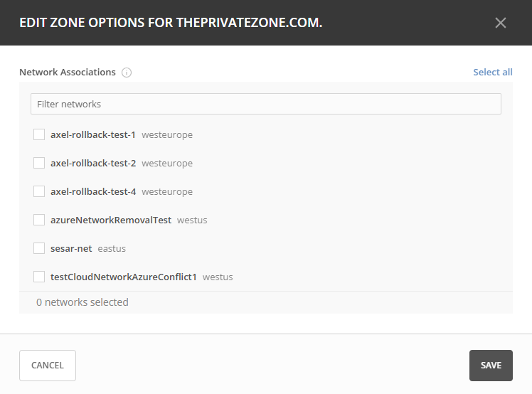The image size is (532, 394).
Task: Tick the axel-rollback-test-4 checkbox
Action: (39, 191)
